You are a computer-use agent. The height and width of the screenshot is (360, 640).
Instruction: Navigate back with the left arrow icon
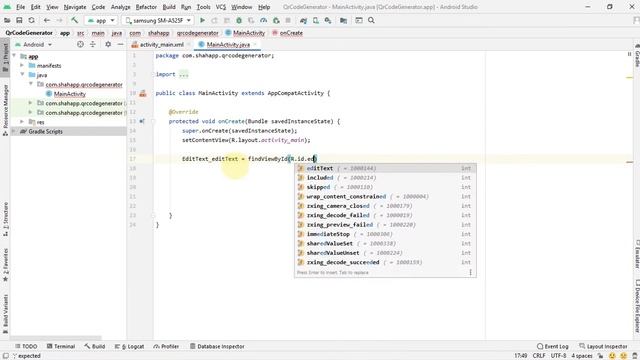click(x=47, y=20)
